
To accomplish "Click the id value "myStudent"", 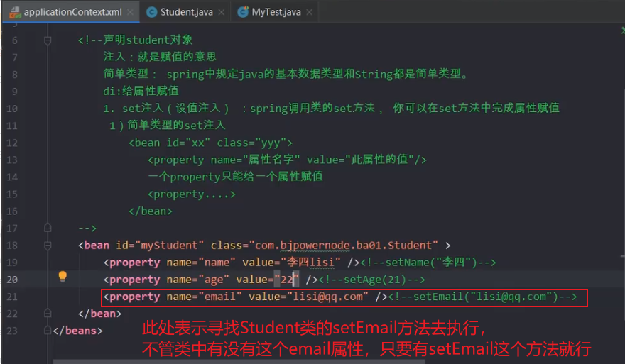I will (170, 246).
